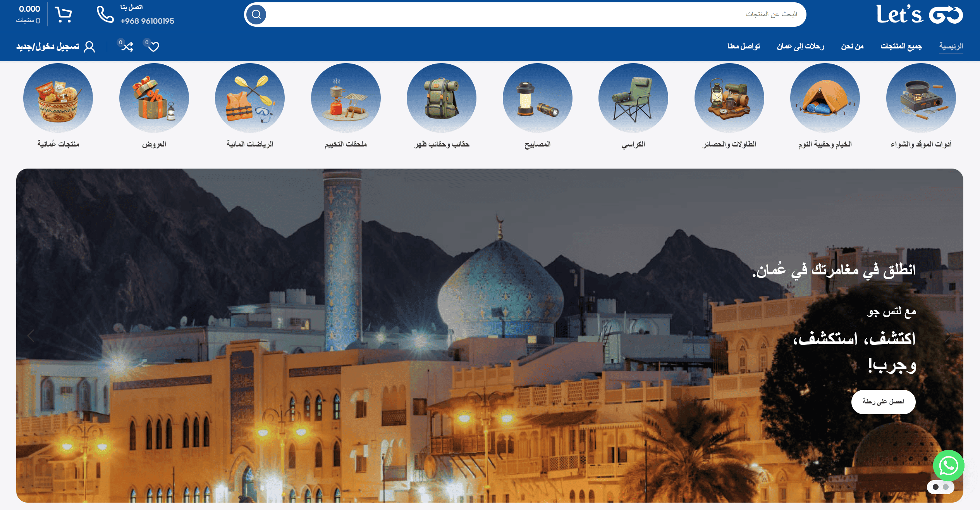Screen dimensions: 980x510
Task: Click the +968 96100195 phone link
Action: (147, 21)
